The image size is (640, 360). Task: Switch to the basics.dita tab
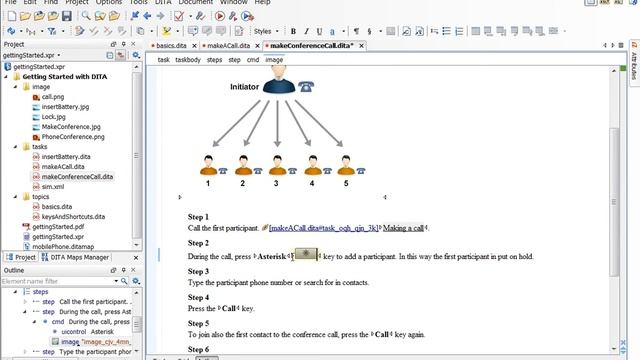tap(171, 46)
